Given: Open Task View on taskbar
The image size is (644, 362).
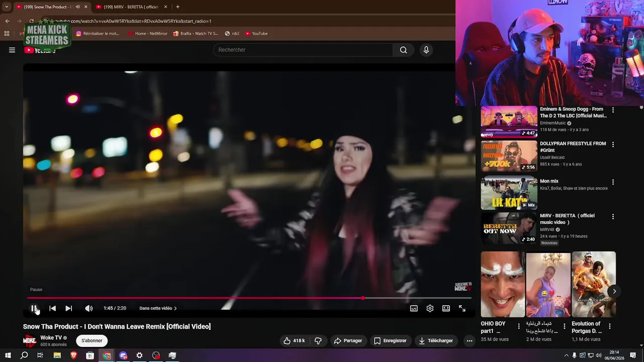Looking at the screenshot, I should [40, 355].
